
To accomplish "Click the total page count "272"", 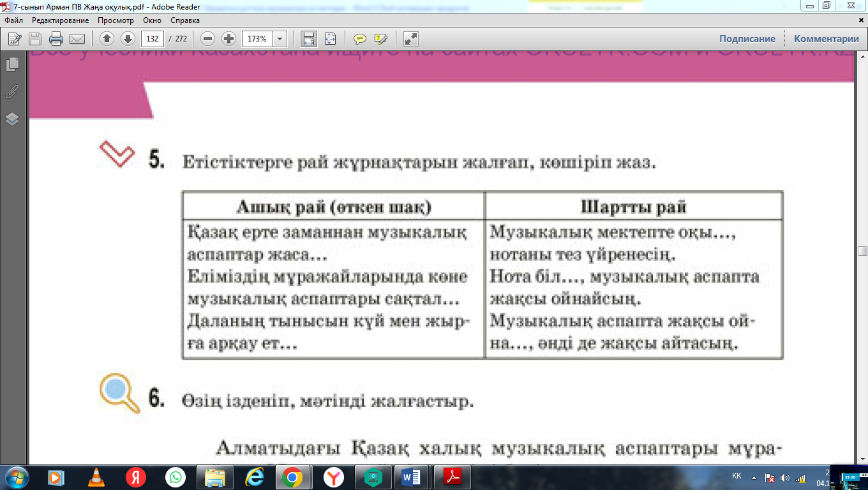I will click(181, 39).
